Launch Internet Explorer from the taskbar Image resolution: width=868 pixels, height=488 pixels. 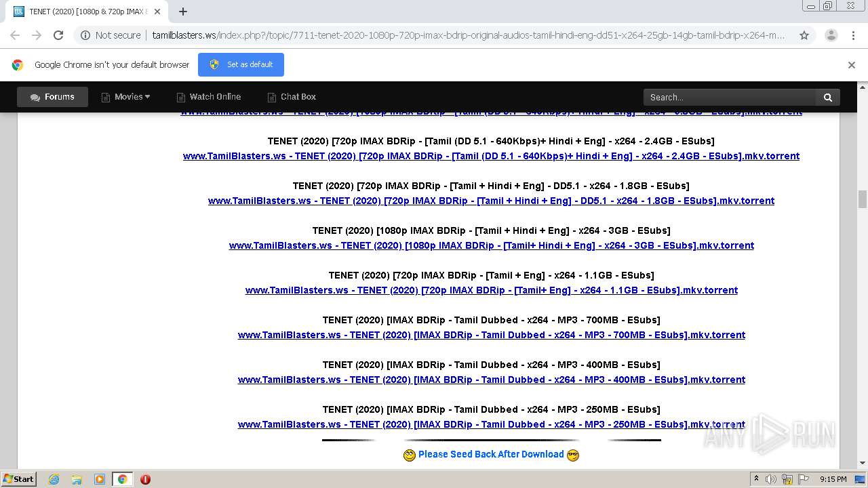(x=54, y=479)
